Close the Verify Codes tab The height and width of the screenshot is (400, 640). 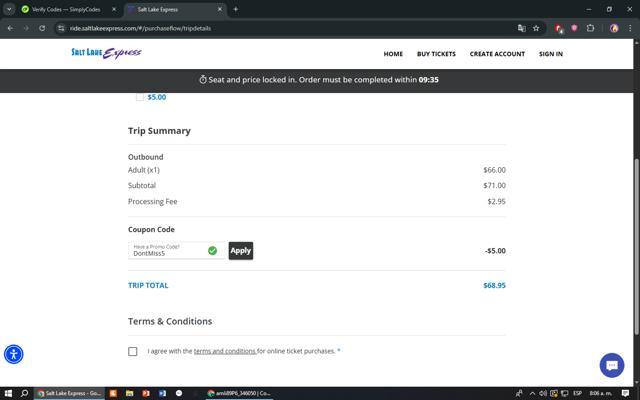pos(114,9)
